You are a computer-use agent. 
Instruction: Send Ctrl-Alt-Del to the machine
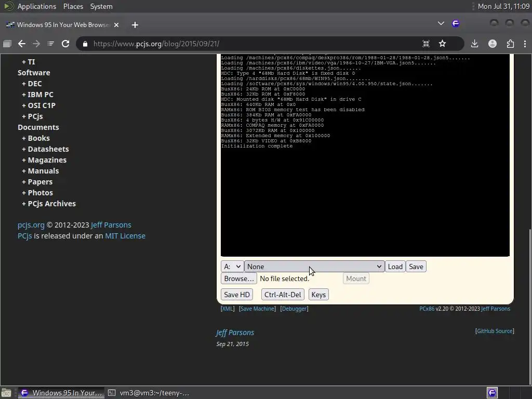(283, 295)
